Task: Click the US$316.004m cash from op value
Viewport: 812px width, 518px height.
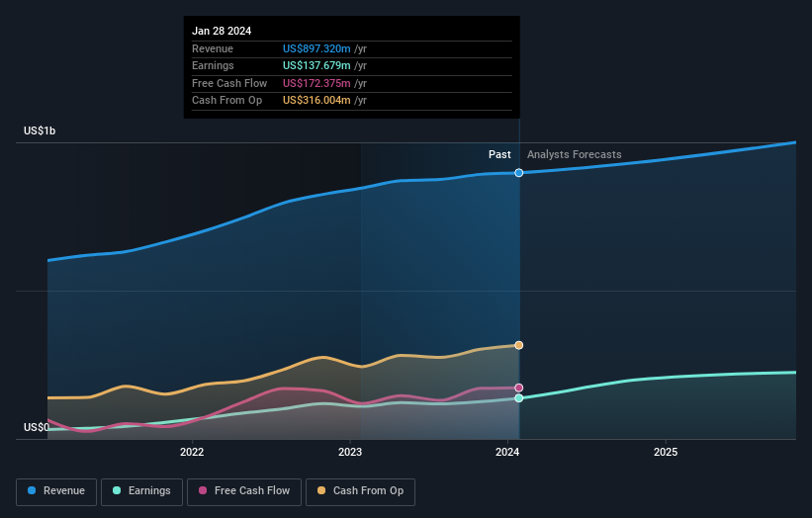Action: click(316, 101)
